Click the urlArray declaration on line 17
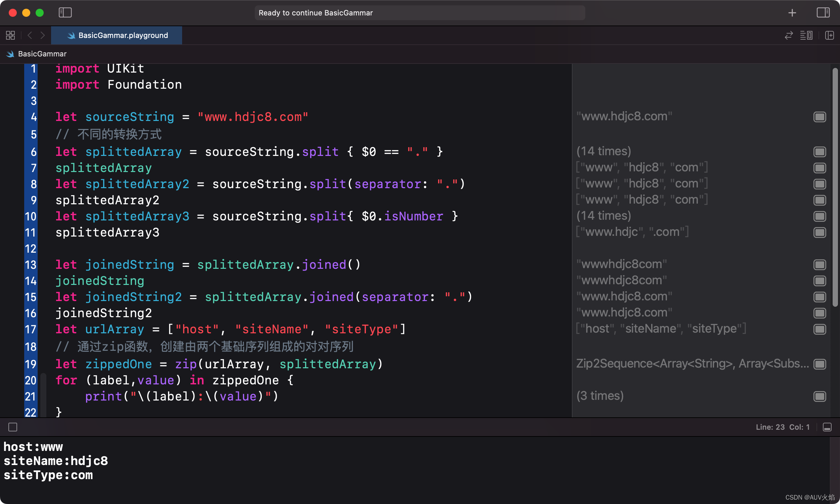The image size is (840, 504). (115, 329)
